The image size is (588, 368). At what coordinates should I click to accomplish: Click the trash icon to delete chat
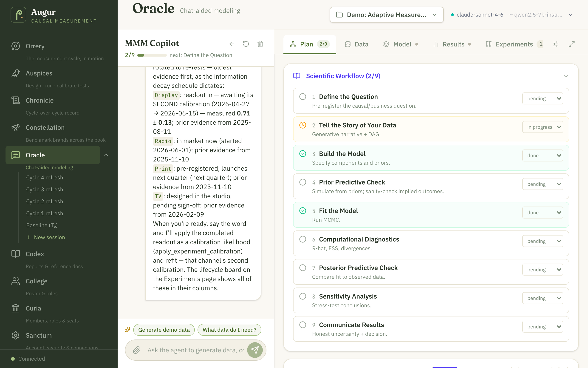260,44
